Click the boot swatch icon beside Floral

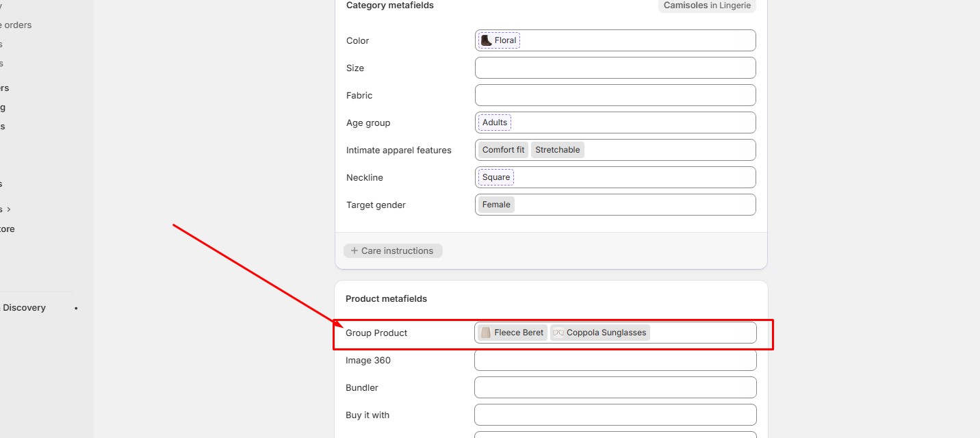[487, 40]
